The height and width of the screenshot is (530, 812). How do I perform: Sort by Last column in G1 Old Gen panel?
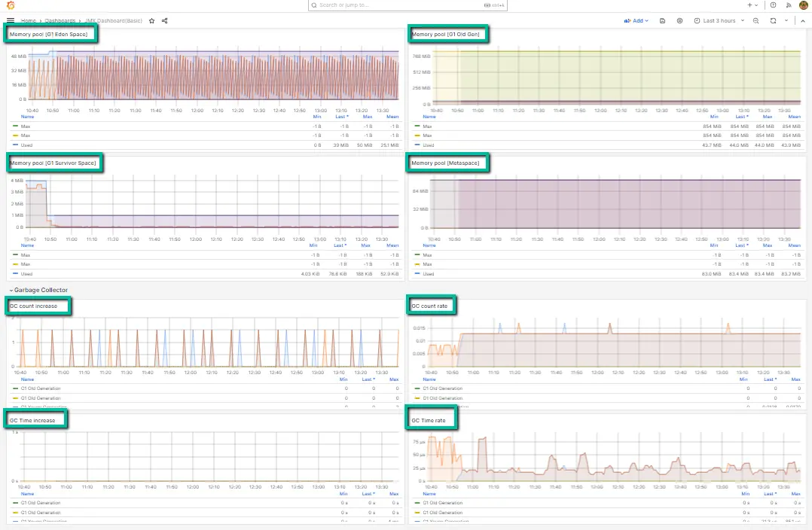pyautogui.click(x=741, y=117)
